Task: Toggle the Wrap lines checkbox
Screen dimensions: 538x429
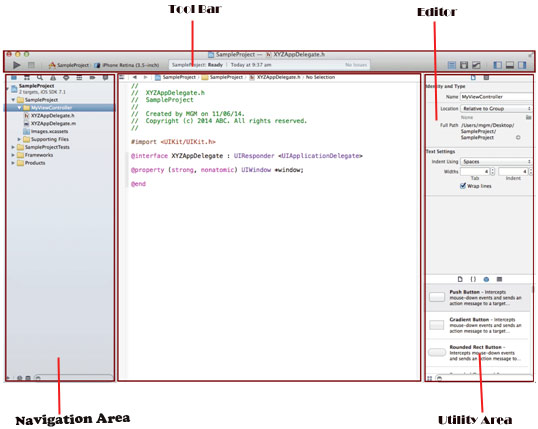Action: [463, 186]
